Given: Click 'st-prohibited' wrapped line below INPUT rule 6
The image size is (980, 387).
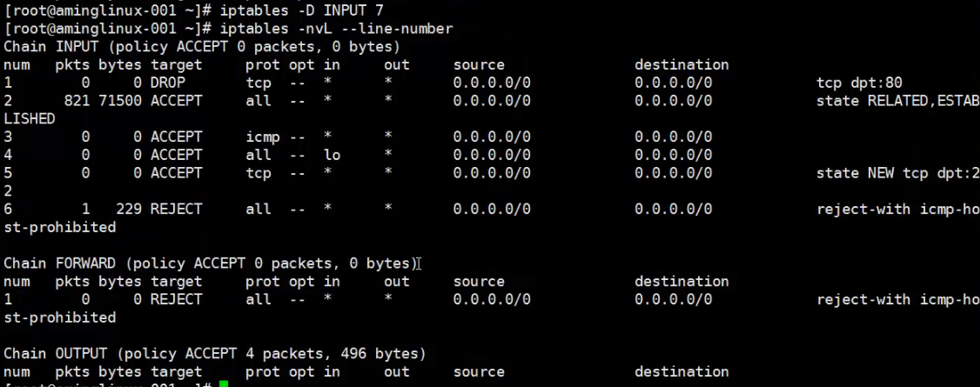Looking at the screenshot, I should click(x=59, y=227).
